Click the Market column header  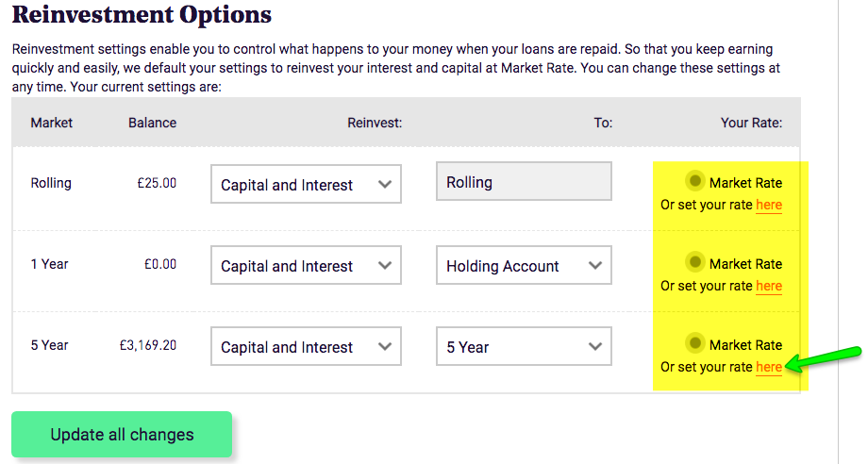[51, 123]
